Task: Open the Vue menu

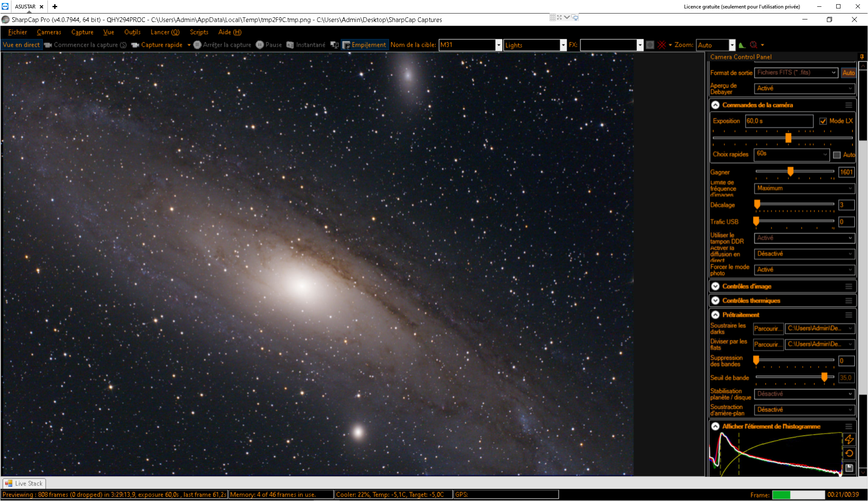Action: [x=109, y=32]
